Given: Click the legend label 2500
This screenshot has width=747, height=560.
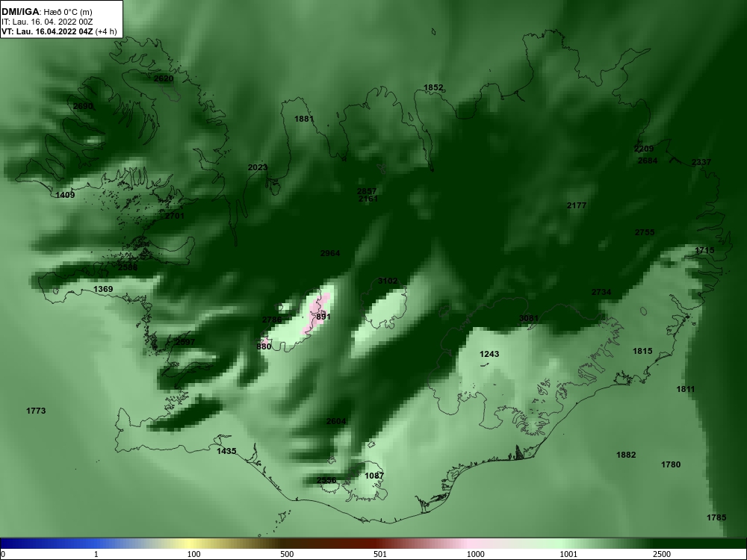Looking at the screenshot, I should [663, 554].
